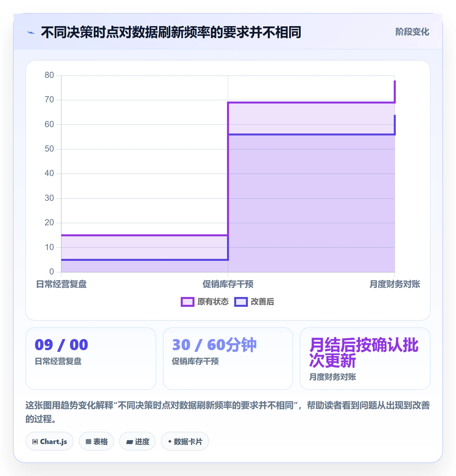This screenshot has width=456, height=476.
Task: Click the 数据卡片 chip diamond icon
Action: [170, 441]
